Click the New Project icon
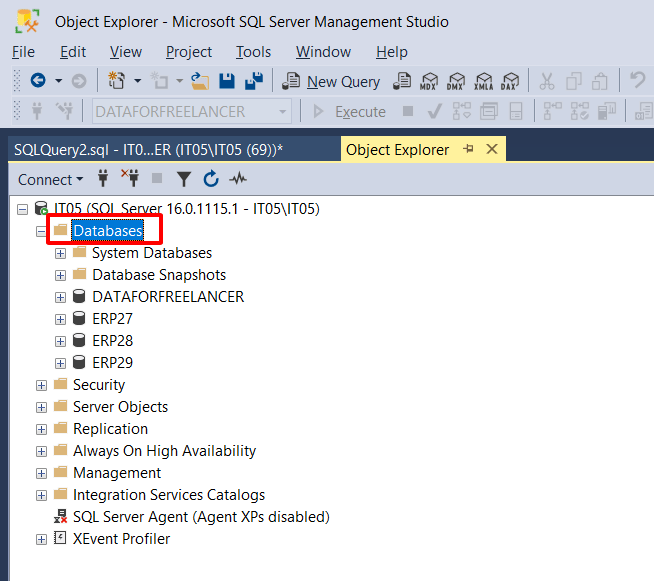This screenshot has height=581, width=654. click(x=117, y=80)
